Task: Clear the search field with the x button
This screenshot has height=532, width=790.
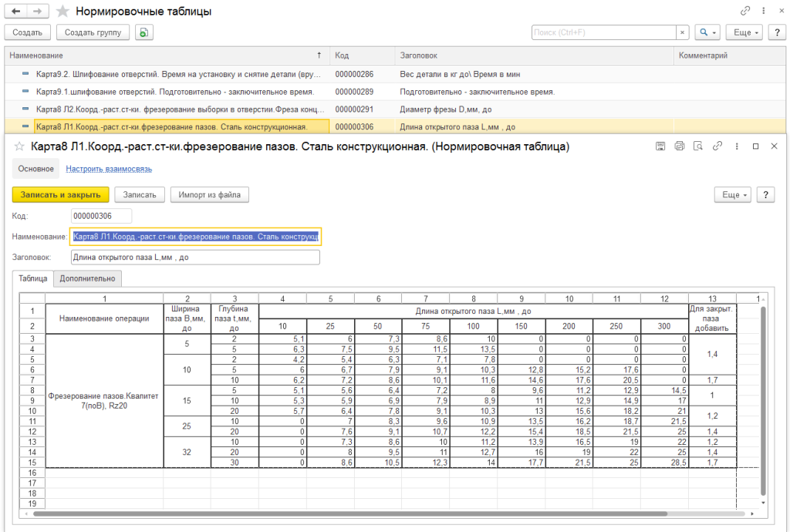Action: point(682,32)
